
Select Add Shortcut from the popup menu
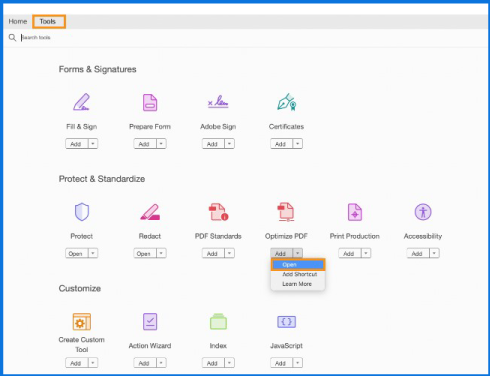coord(299,274)
